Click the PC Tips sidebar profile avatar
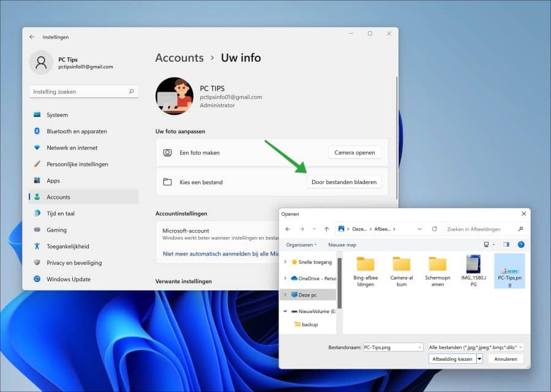This screenshot has width=551, height=392. (41, 62)
